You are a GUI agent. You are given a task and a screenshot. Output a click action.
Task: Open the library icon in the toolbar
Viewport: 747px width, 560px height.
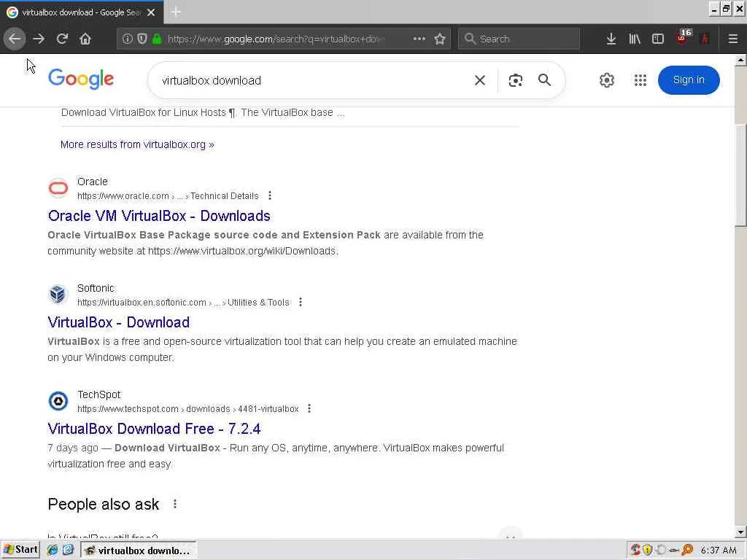[x=635, y=39]
